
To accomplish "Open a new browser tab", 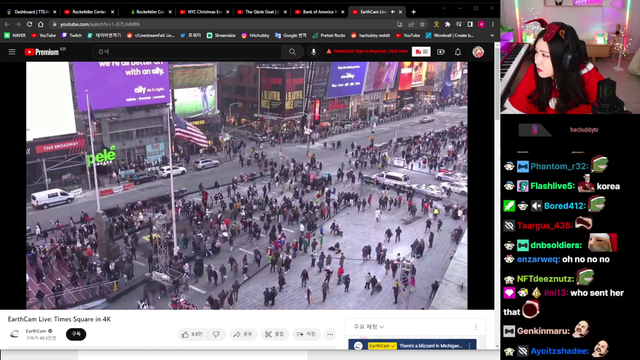I will pos(413,12).
